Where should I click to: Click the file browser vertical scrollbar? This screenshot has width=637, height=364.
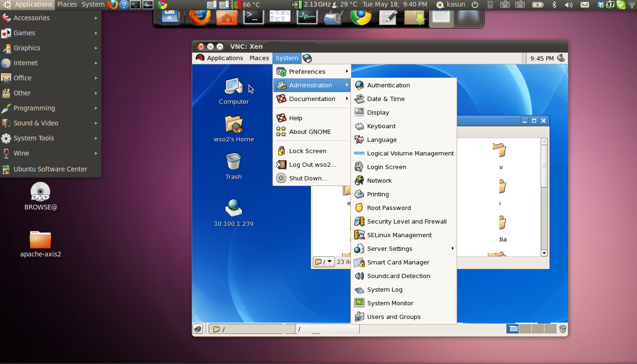[x=544, y=197]
